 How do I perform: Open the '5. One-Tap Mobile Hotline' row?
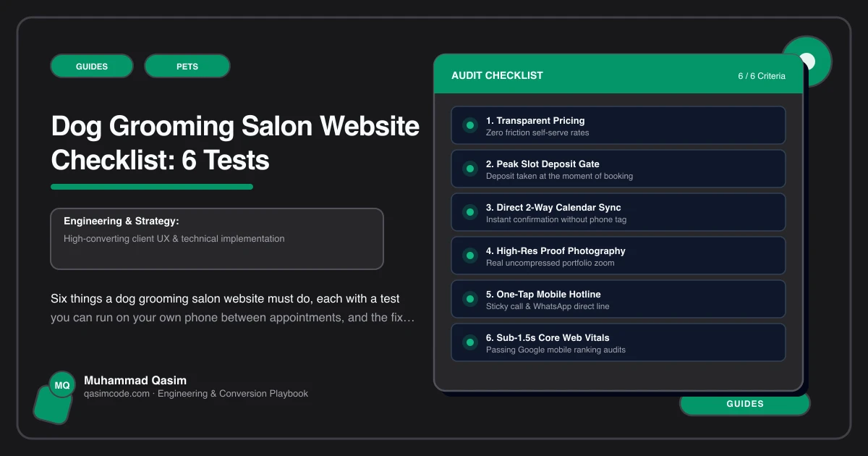click(x=618, y=299)
